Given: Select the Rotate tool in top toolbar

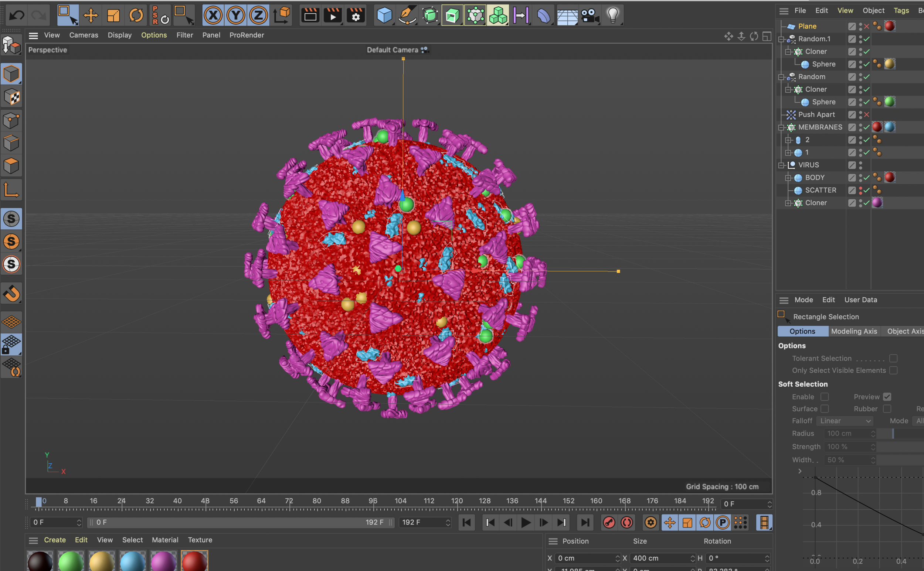Looking at the screenshot, I should click(x=136, y=16).
